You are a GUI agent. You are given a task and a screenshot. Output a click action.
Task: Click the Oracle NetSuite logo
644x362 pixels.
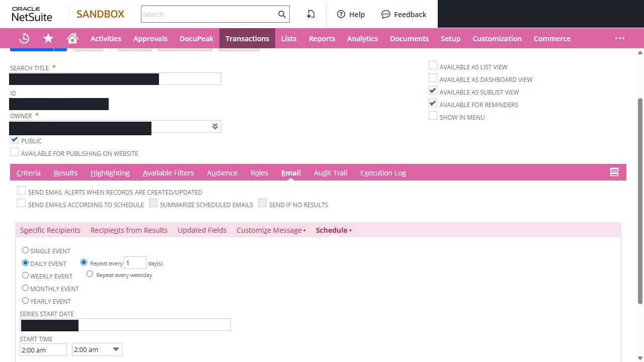click(x=32, y=14)
